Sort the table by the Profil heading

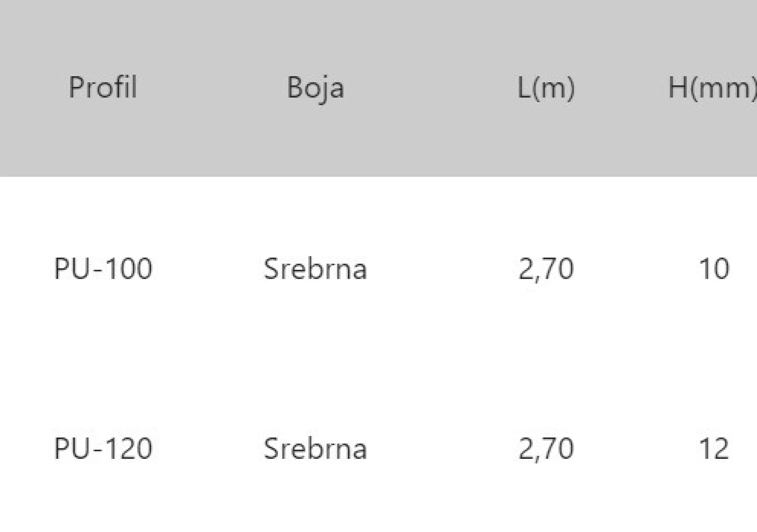(x=103, y=87)
